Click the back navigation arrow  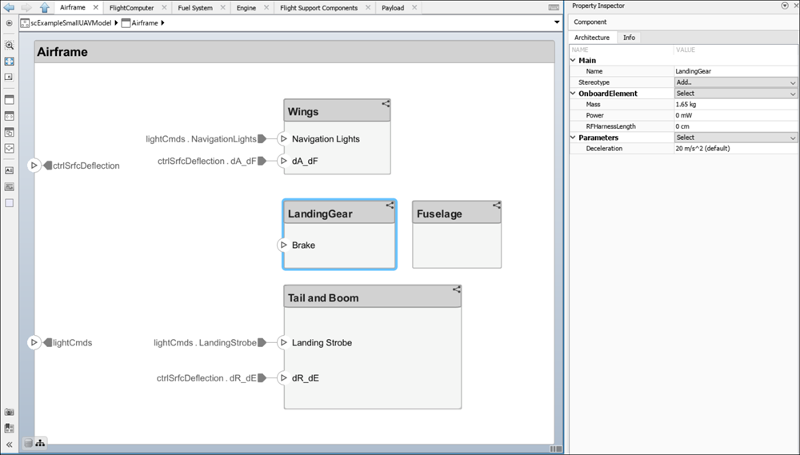(x=9, y=7)
